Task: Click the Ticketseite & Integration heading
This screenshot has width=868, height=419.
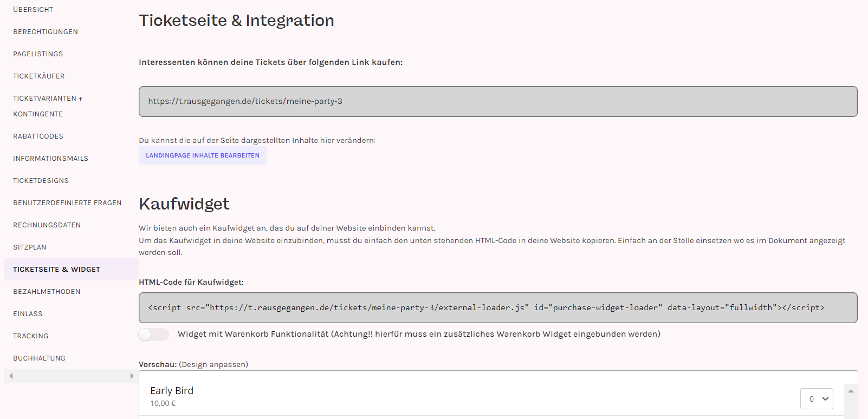Action: click(x=236, y=21)
